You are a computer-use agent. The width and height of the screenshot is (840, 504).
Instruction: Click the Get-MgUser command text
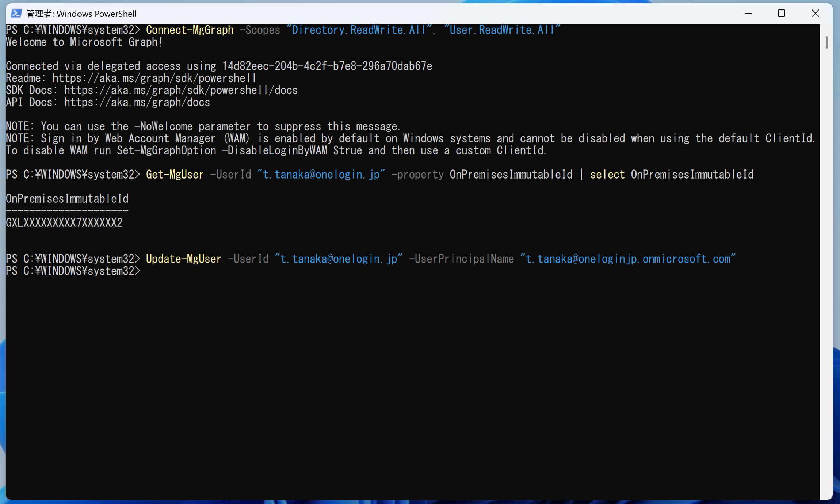175,175
